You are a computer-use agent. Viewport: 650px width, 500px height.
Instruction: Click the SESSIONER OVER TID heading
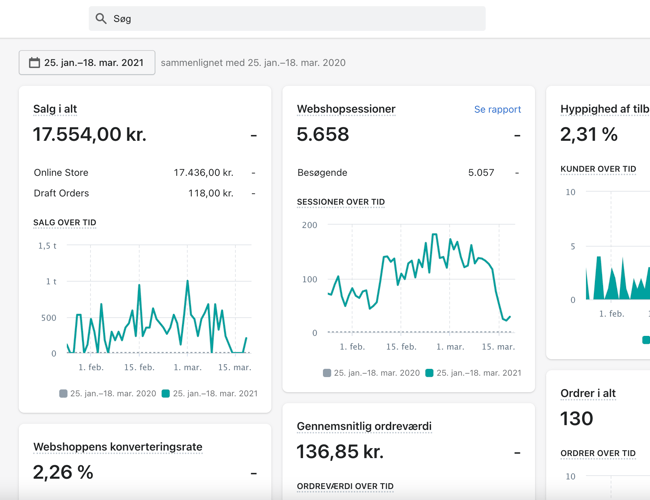click(x=341, y=202)
